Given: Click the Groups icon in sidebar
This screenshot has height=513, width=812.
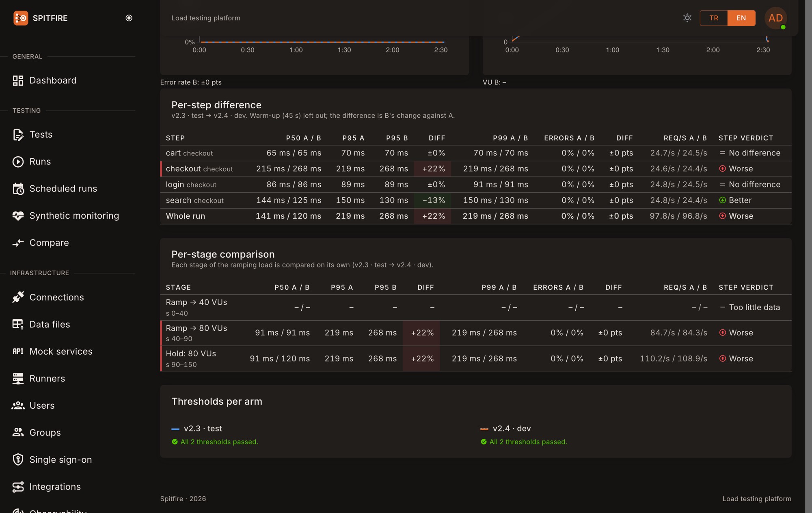Looking at the screenshot, I should pos(18,432).
